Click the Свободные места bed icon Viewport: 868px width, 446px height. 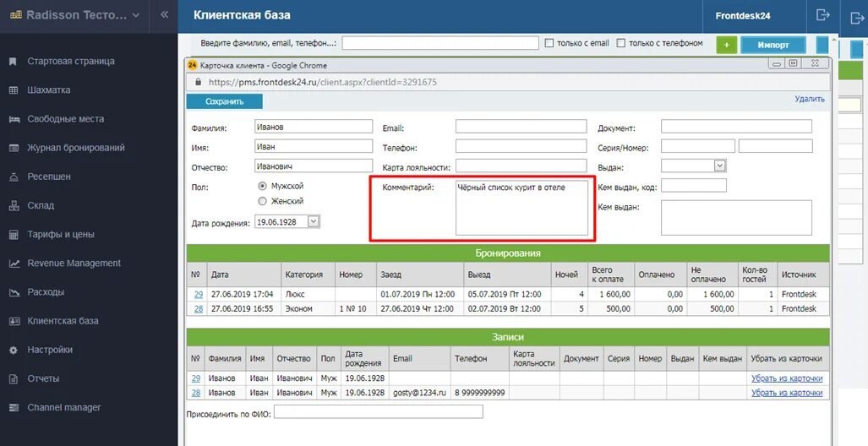(x=14, y=119)
